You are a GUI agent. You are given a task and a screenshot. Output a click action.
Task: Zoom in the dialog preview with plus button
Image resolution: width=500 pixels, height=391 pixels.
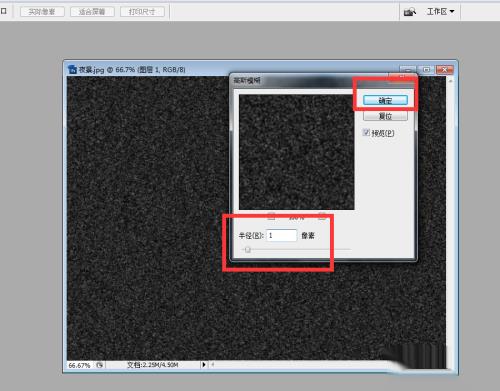click(322, 217)
